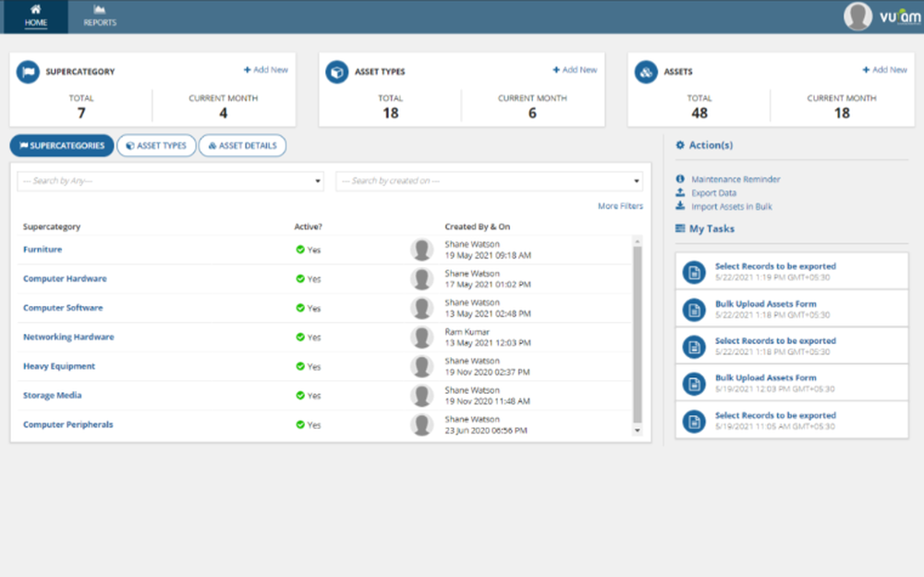This screenshot has height=577, width=924.
Task: Click the Export Data upload icon
Action: [x=682, y=192]
